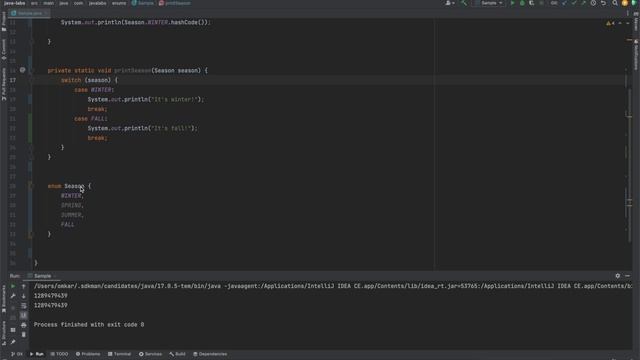
Task: Hide the Run tool window with minus icon
Action: coord(627,276)
